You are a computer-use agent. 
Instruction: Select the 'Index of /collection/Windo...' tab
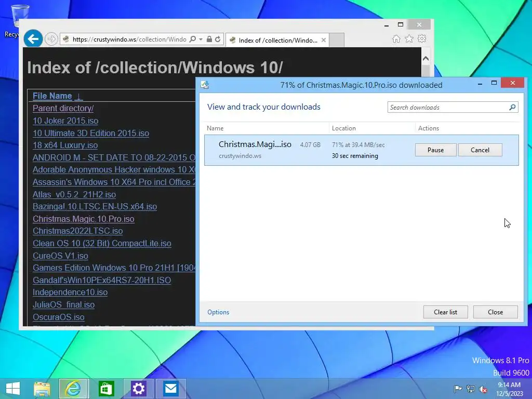pyautogui.click(x=277, y=40)
